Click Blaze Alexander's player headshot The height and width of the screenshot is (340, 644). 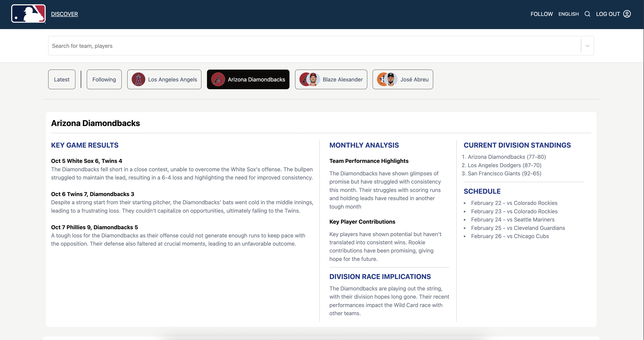[x=313, y=80]
